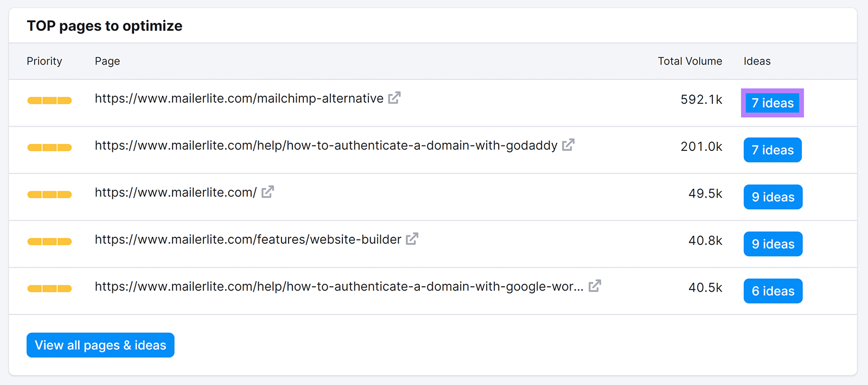The width and height of the screenshot is (868, 385).
Task: Select the 40.5k volume value
Action: click(x=705, y=288)
